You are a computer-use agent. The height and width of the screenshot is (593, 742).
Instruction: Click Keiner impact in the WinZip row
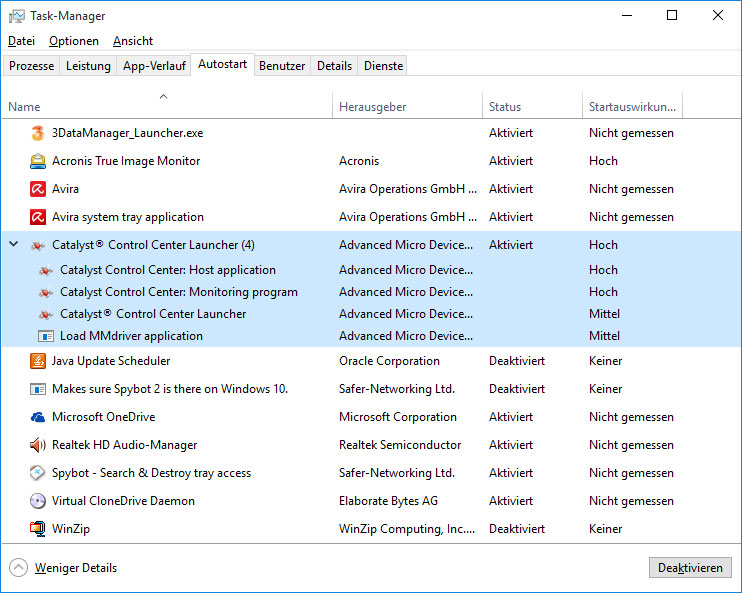coord(605,529)
